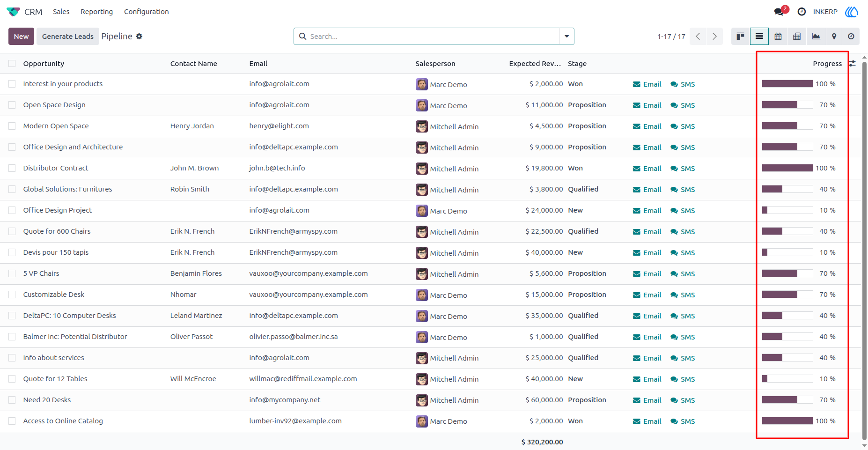Tick checkbox for Need 20 Desks
The height and width of the screenshot is (450, 868).
click(x=12, y=400)
